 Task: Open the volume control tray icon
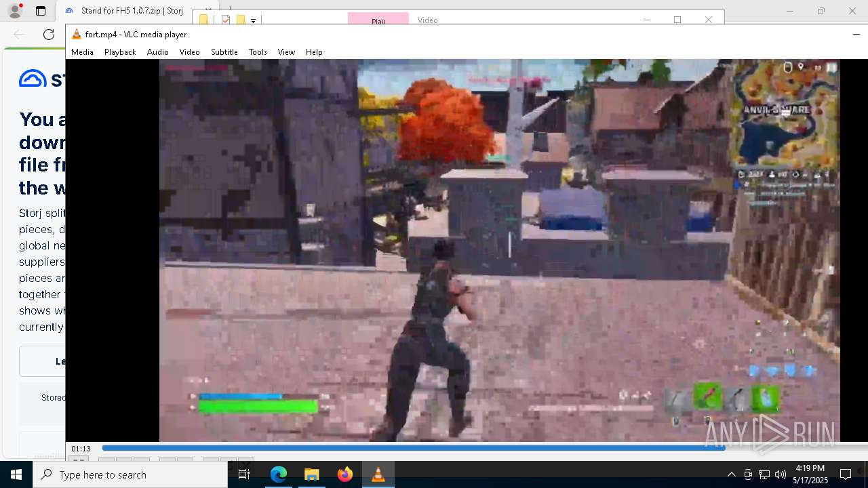[x=781, y=474]
